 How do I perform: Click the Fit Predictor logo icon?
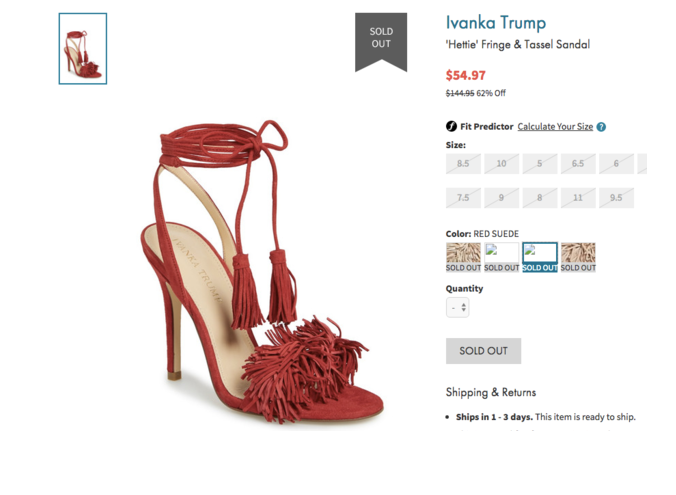click(x=451, y=126)
